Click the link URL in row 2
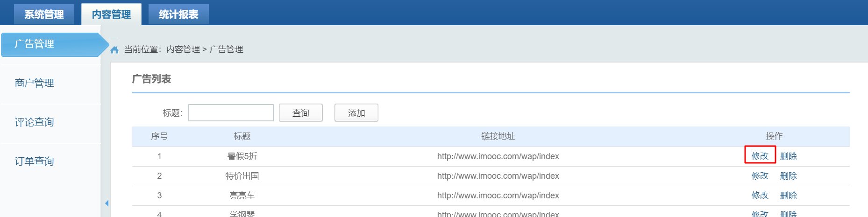The image size is (868, 217). 498,176
